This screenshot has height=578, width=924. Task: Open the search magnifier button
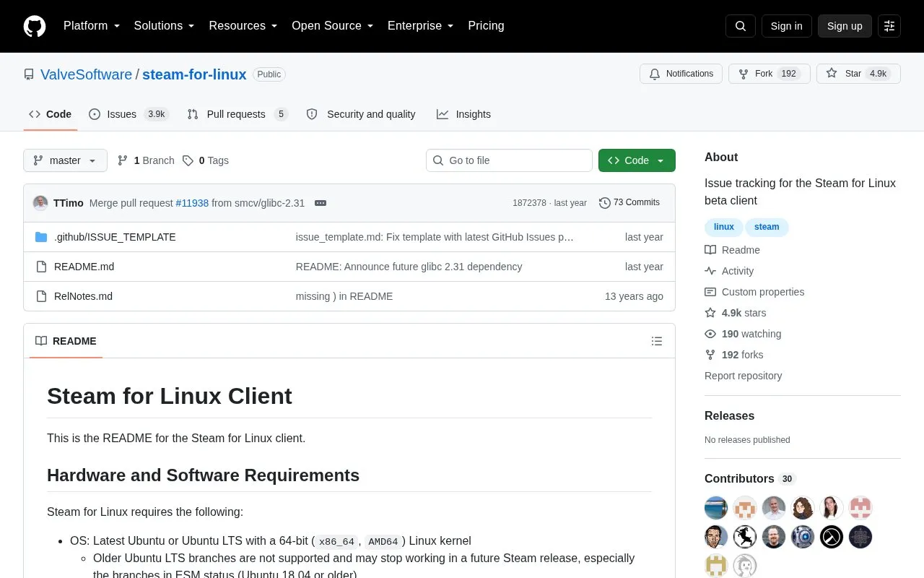(741, 26)
